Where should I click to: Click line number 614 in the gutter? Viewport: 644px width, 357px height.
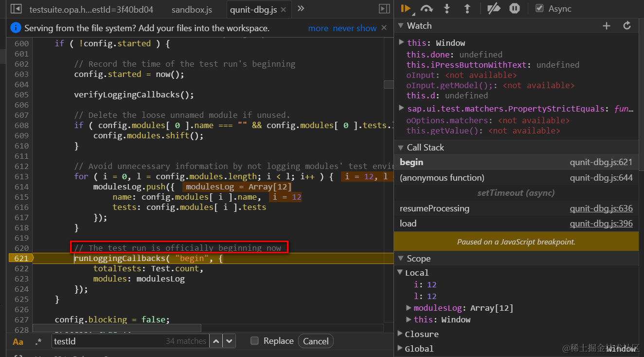(x=21, y=187)
